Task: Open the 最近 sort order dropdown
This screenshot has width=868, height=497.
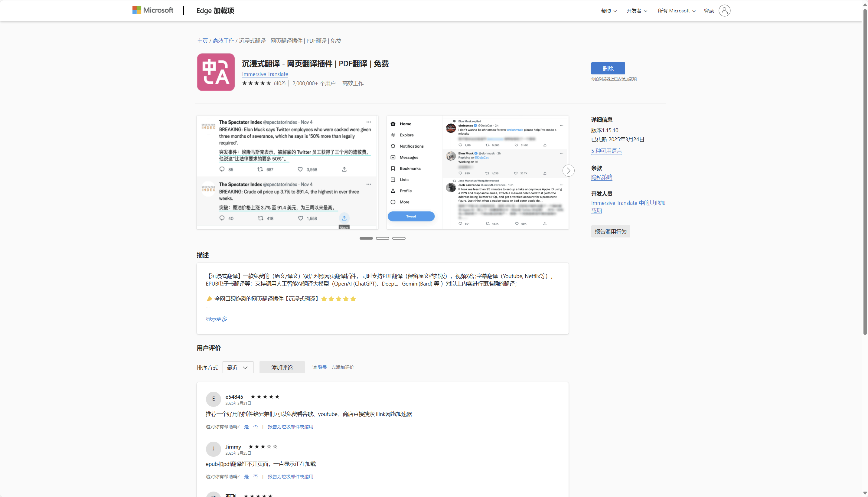Action: tap(237, 367)
